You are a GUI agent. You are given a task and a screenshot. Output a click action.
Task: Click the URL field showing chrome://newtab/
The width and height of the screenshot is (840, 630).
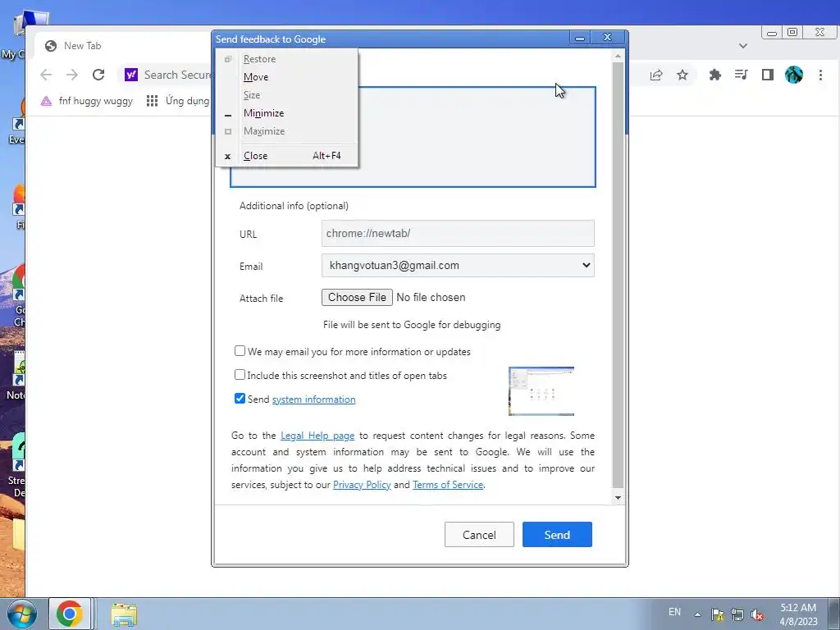pos(458,234)
